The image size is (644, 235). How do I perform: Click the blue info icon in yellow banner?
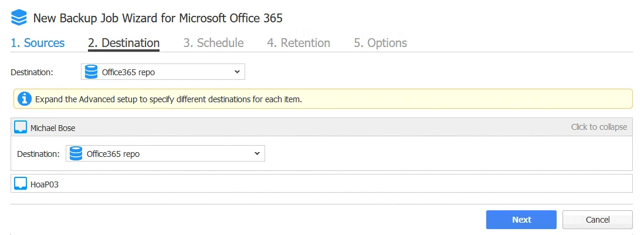[25, 99]
